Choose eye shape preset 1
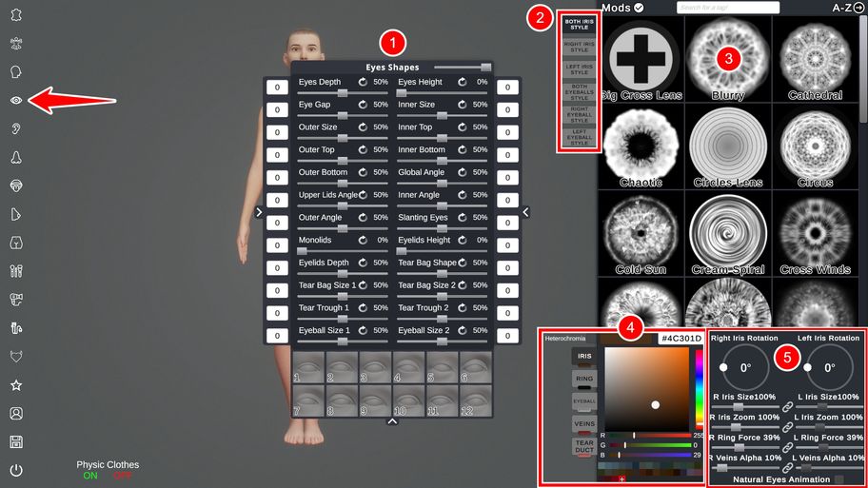 [x=308, y=367]
